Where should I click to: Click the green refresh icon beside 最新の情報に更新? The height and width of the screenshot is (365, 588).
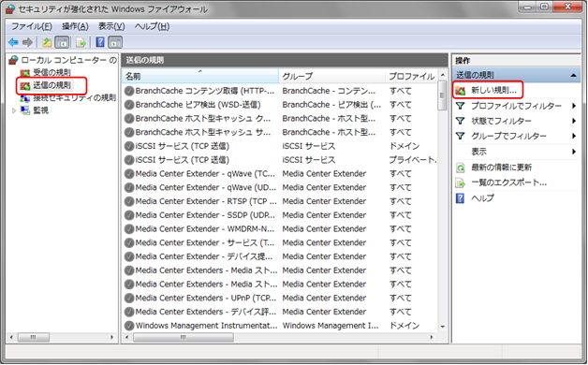[461, 168]
